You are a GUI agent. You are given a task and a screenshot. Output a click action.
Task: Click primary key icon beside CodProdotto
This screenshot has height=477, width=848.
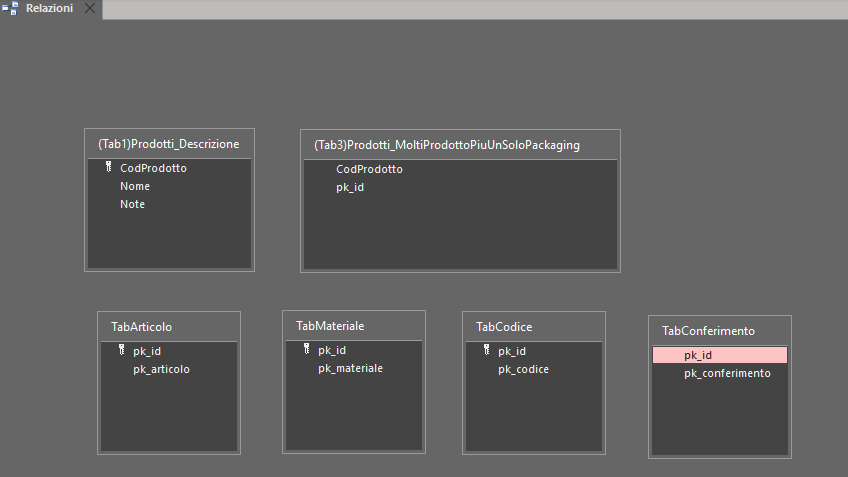[x=109, y=167]
